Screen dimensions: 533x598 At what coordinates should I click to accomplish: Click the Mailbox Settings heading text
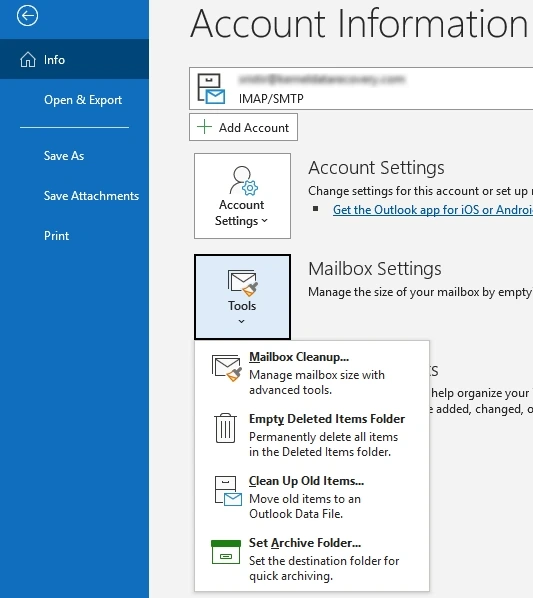(x=375, y=269)
